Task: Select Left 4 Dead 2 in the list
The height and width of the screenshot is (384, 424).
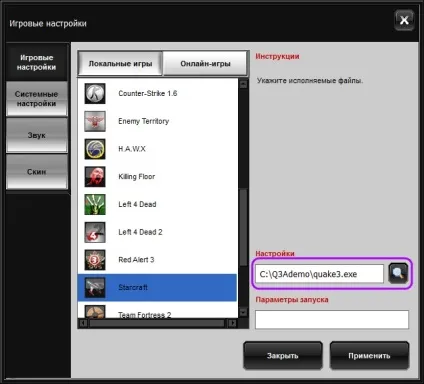Action: coord(158,232)
